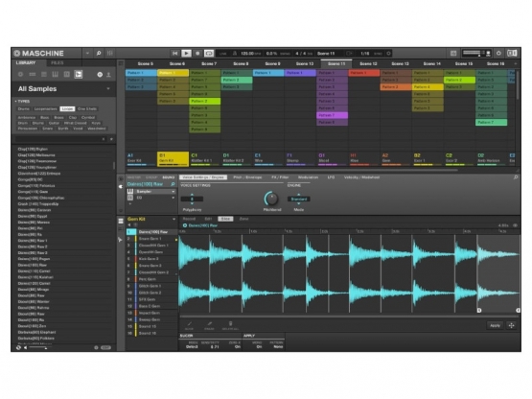Clear the browser search with X
Screen dimensions: 532x399
click(104, 139)
